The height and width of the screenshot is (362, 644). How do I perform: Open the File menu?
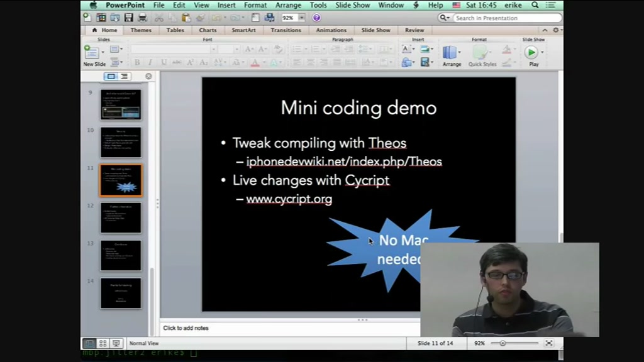tap(158, 5)
